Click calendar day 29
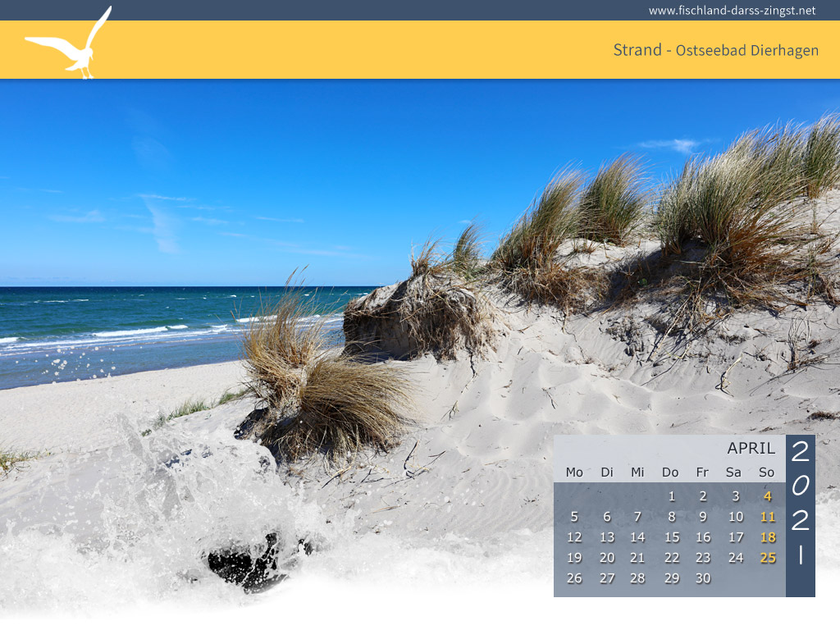The width and height of the screenshot is (840, 630). [671, 578]
